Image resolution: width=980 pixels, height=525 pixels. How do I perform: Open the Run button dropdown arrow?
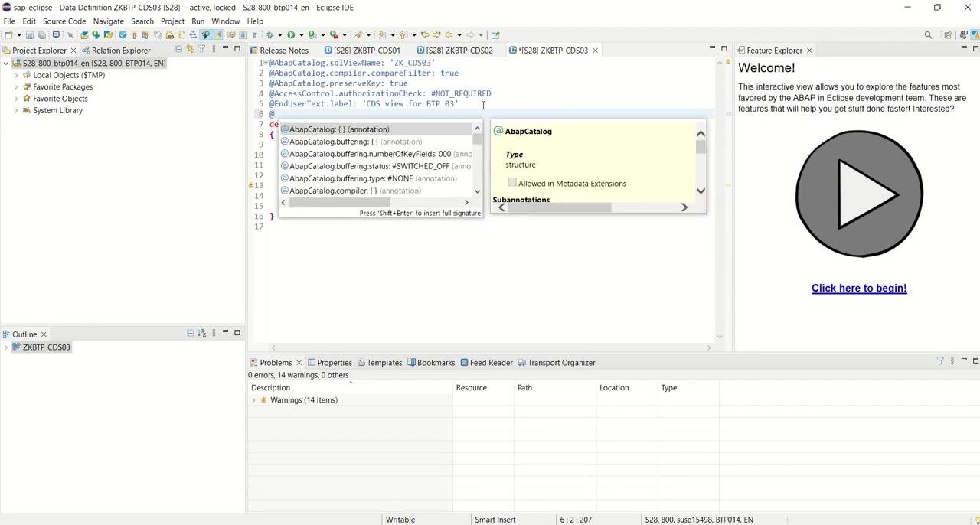[301, 34]
